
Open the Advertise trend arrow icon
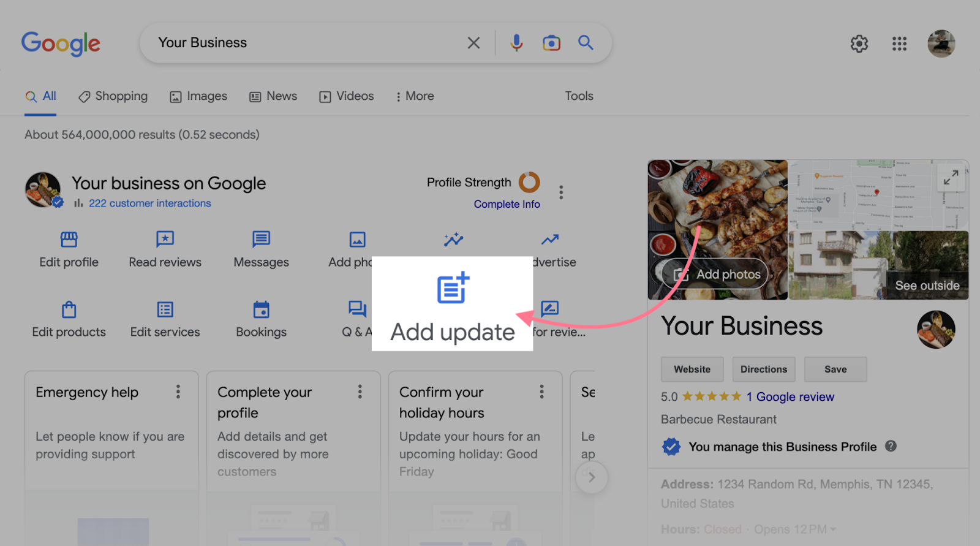tap(550, 239)
